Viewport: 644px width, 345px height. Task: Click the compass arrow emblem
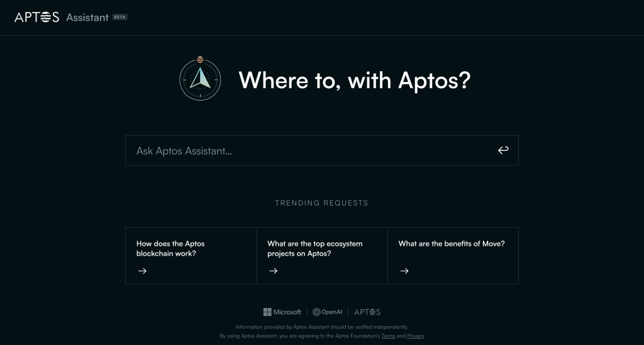(200, 80)
